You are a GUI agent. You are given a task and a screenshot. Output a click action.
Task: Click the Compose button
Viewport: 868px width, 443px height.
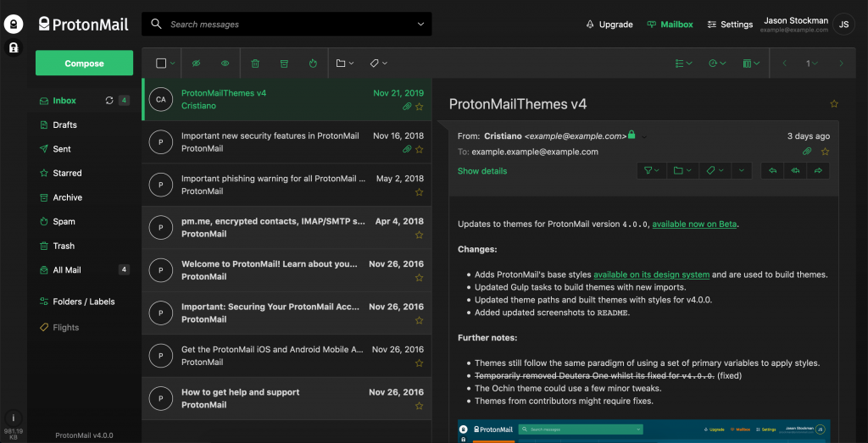tap(84, 63)
